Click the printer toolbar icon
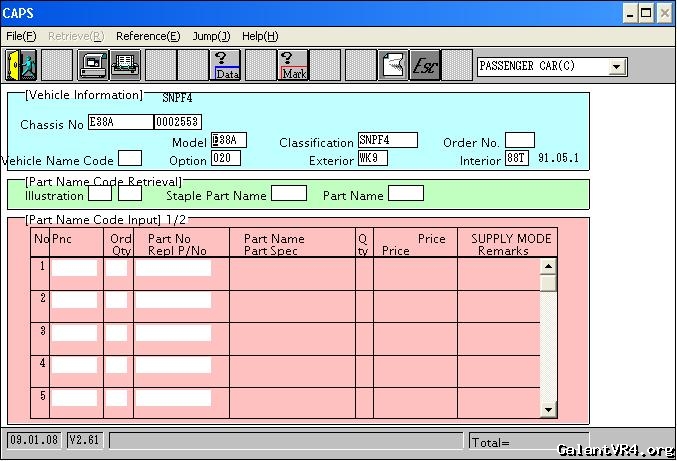Viewport: 677px width, 461px height. [x=125, y=66]
